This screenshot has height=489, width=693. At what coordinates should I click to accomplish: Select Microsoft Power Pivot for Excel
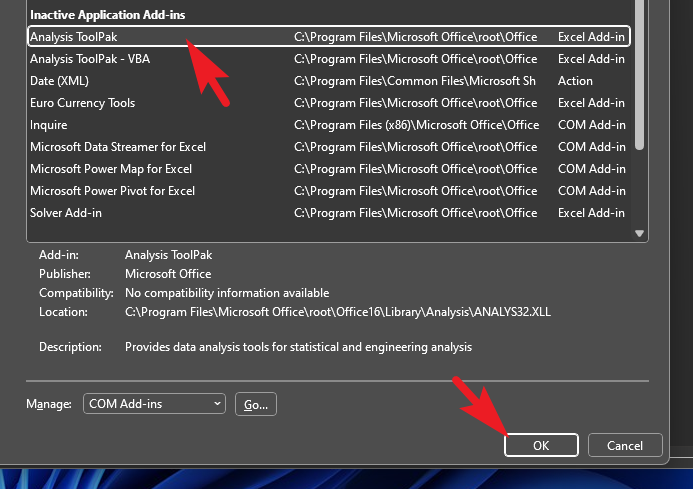click(329, 191)
